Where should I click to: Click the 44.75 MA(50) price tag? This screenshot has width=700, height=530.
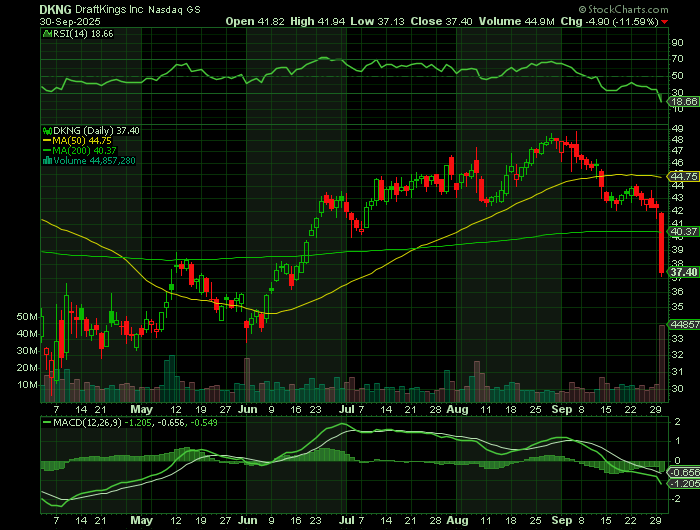pos(684,176)
